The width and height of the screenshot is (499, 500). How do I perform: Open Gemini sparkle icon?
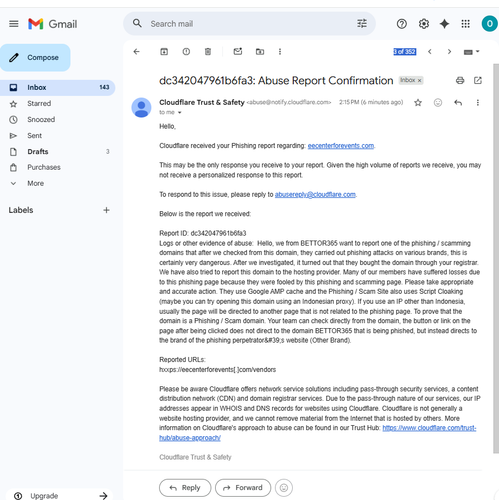[444, 24]
